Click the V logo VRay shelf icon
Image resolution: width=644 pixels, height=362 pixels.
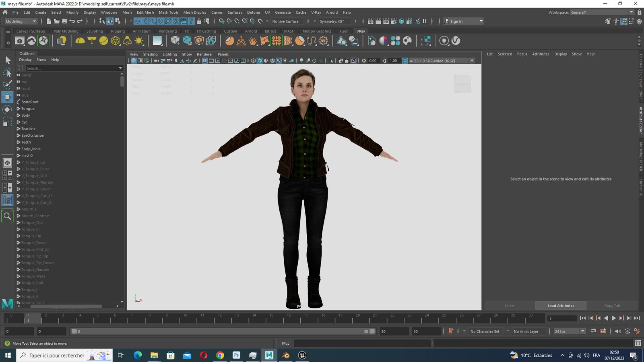456,41
